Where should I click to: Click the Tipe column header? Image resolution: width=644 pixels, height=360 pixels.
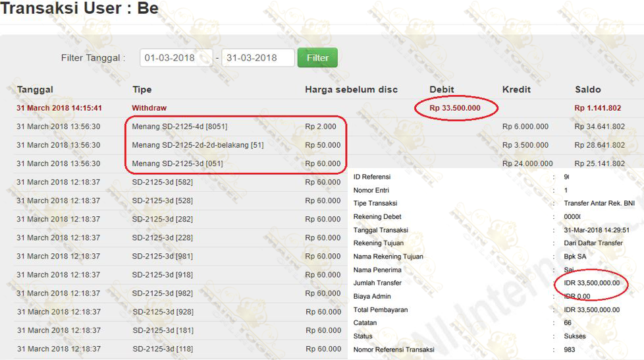click(x=142, y=90)
